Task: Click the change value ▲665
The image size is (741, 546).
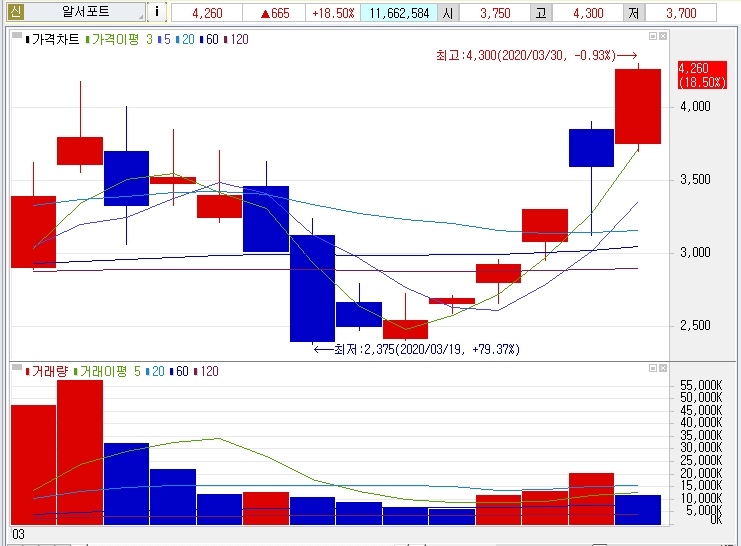Action: pos(275,13)
